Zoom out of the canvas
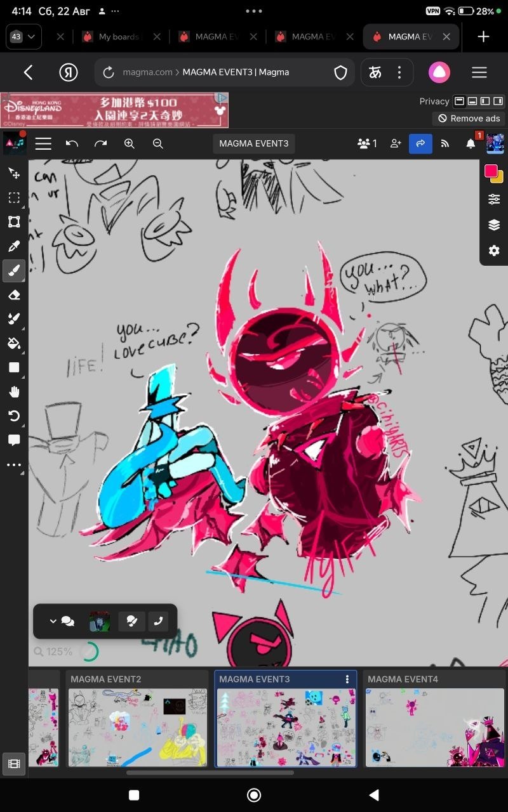The width and height of the screenshot is (508, 812). tap(158, 144)
